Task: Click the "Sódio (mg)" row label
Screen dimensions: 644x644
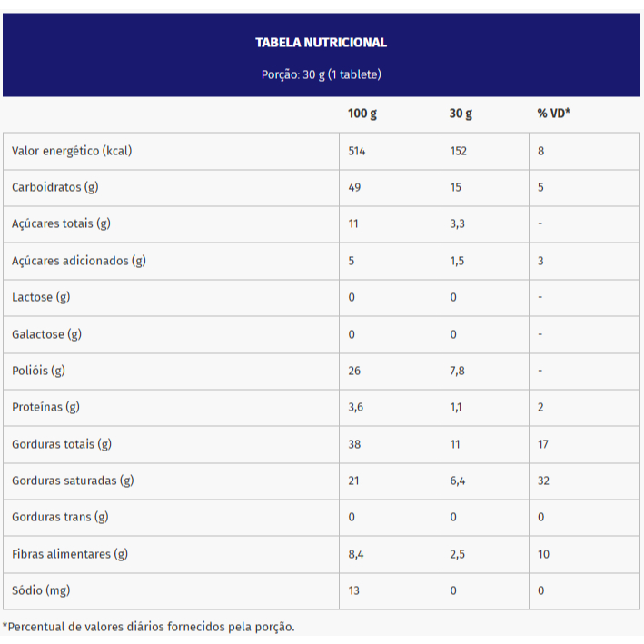Action: click(41, 590)
